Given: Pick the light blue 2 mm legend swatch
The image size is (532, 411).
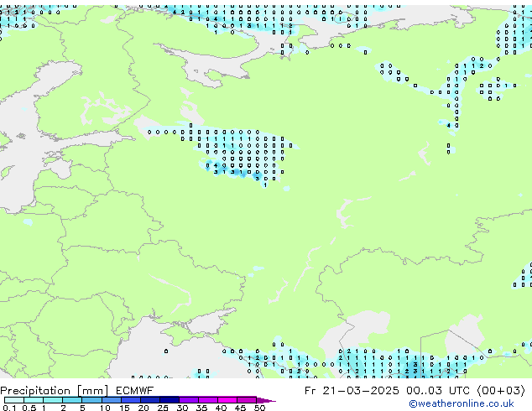Looking at the screenshot, I should [72, 400].
